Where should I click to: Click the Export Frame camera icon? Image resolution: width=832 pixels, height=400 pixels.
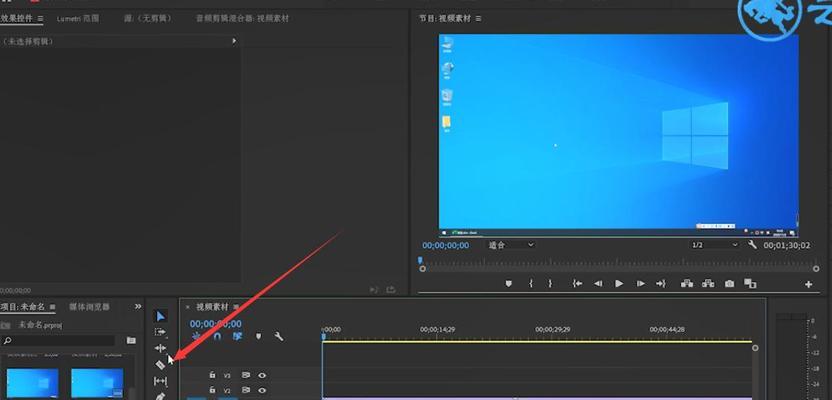(730, 284)
